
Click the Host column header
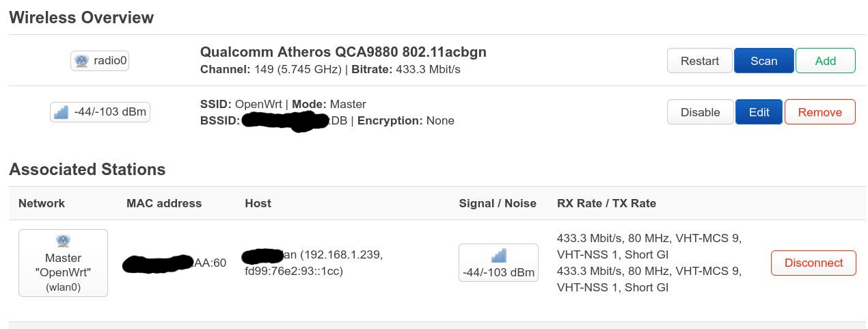point(258,203)
